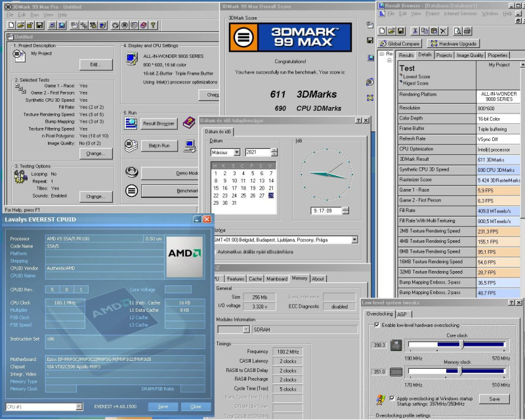The height and width of the screenshot is (420, 525).
Task: Click Benchmark striped-circle icon in Run section
Action: pos(132,191)
